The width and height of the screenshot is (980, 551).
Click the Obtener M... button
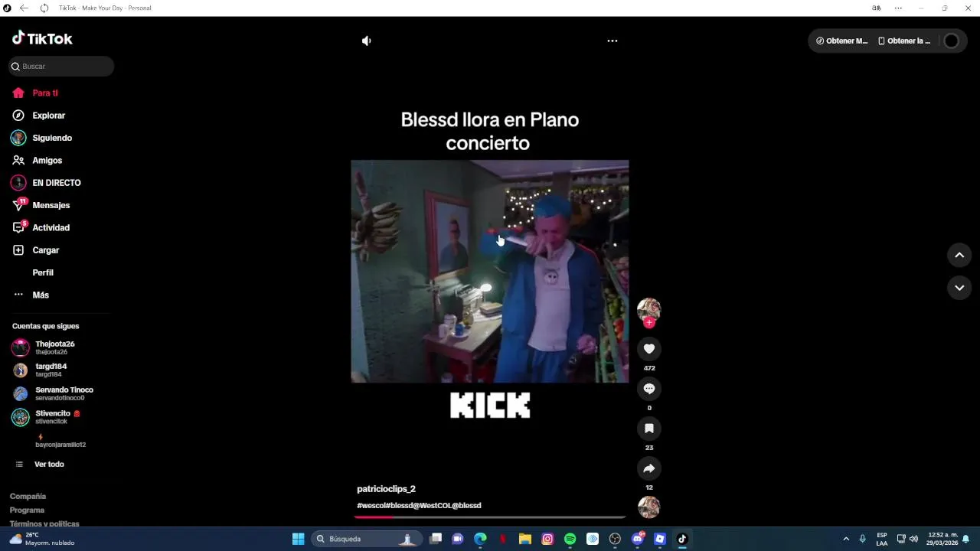pos(842,41)
